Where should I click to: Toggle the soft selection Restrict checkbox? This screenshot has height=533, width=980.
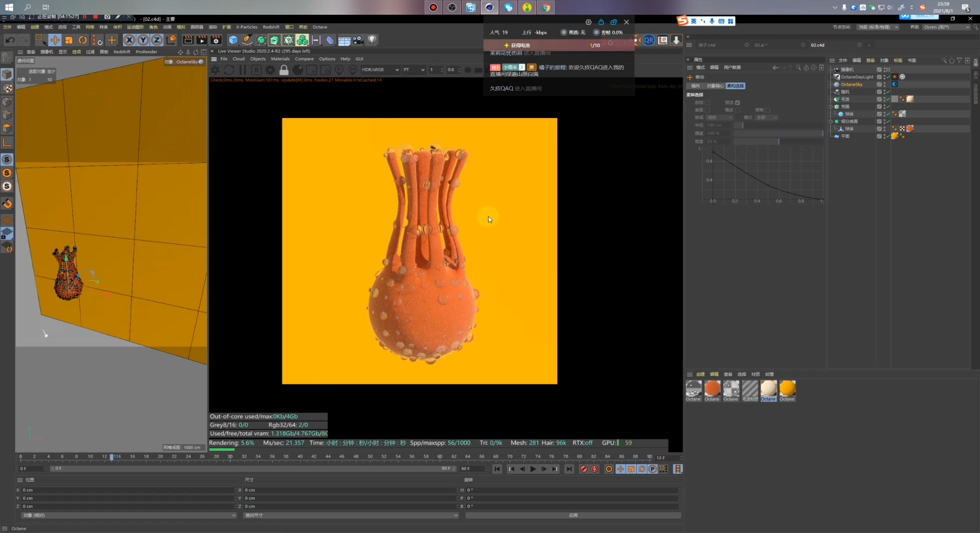point(768,110)
